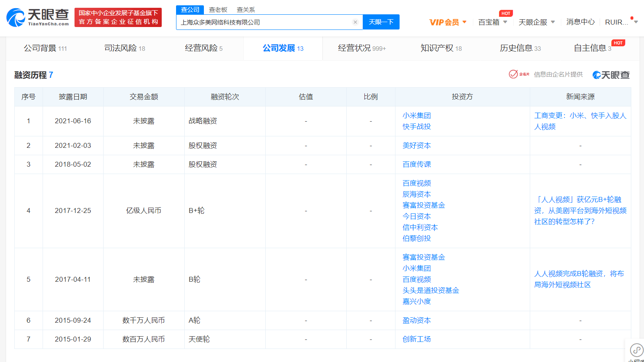Open investor 今日资本
The width and height of the screenshot is (644, 362).
[416, 216]
